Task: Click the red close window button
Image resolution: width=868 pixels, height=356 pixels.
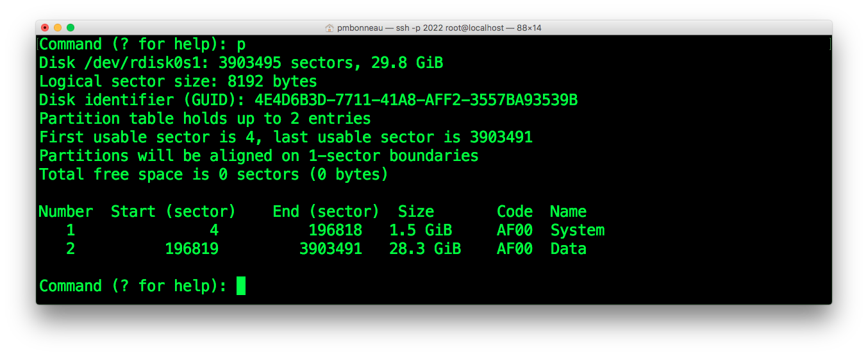Action: 45,28
